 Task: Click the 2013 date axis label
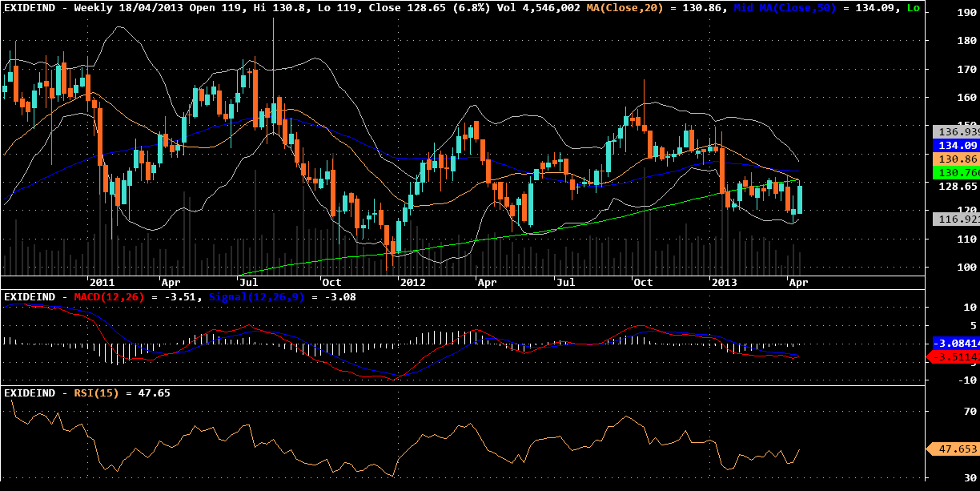(x=725, y=283)
